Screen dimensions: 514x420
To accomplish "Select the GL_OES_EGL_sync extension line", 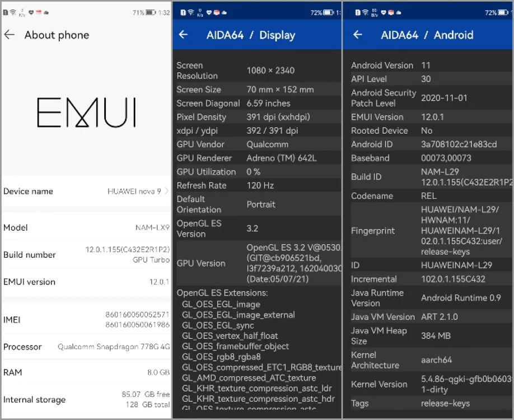I will (218, 325).
